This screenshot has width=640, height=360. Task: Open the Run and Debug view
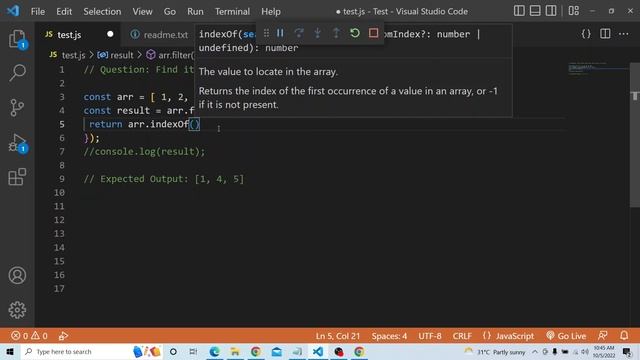[17, 143]
